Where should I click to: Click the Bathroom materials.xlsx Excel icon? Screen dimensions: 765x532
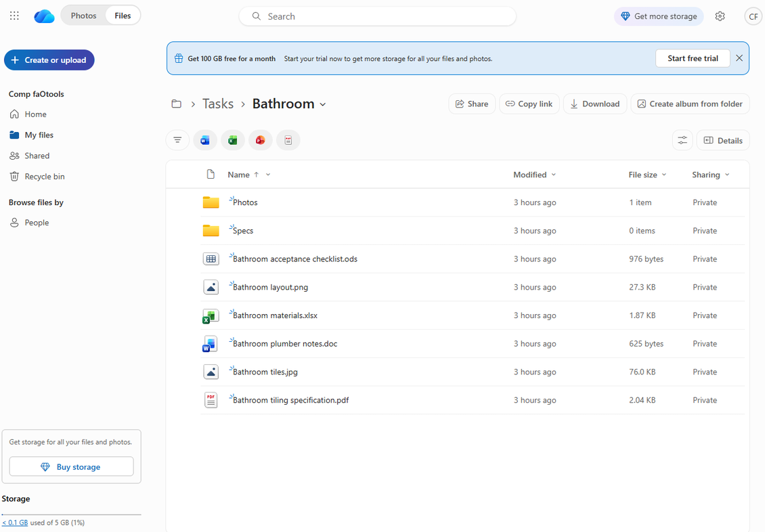click(x=211, y=316)
